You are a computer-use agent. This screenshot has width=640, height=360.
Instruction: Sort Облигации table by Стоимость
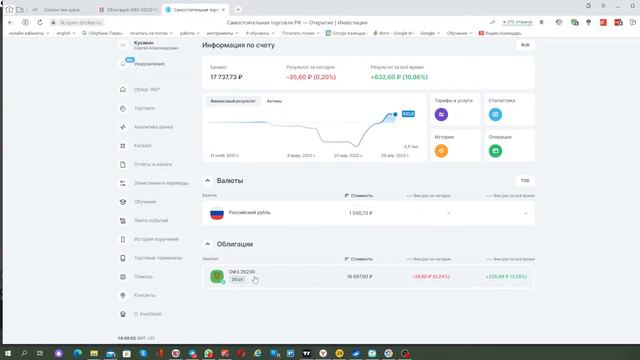(x=359, y=259)
